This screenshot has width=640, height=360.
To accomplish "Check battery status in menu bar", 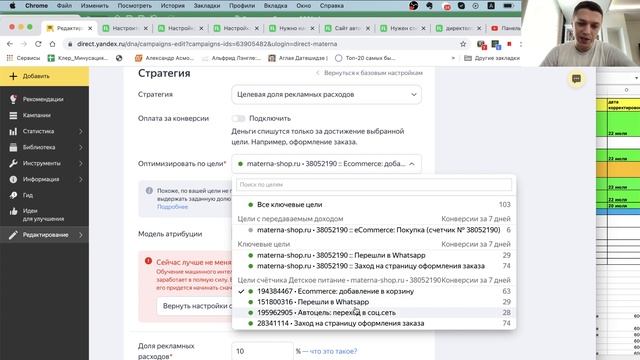I will [508, 6].
